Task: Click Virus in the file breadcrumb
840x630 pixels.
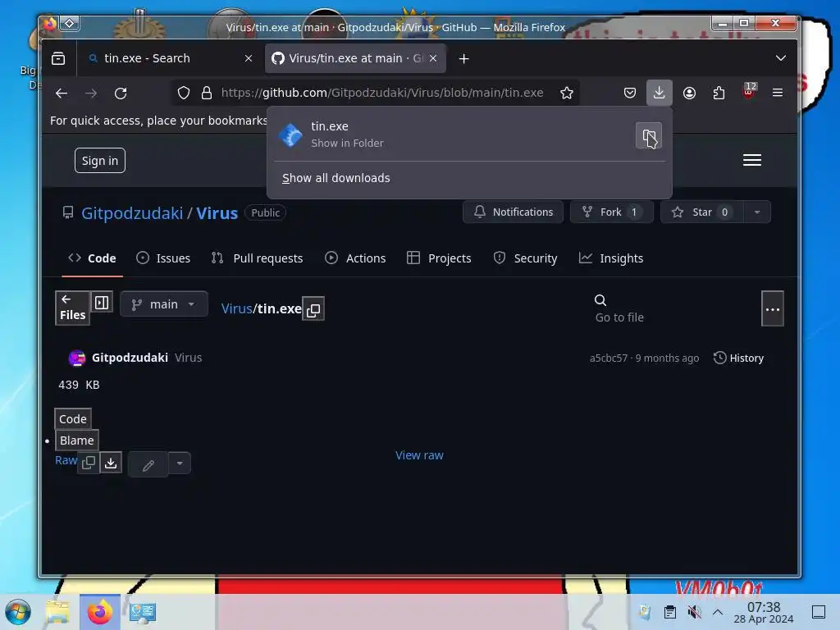Action: pyautogui.click(x=236, y=309)
